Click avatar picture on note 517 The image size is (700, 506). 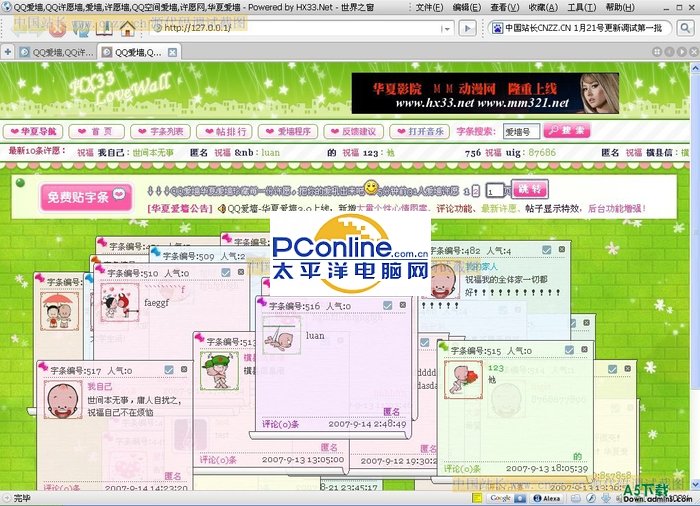(x=63, y=400)
